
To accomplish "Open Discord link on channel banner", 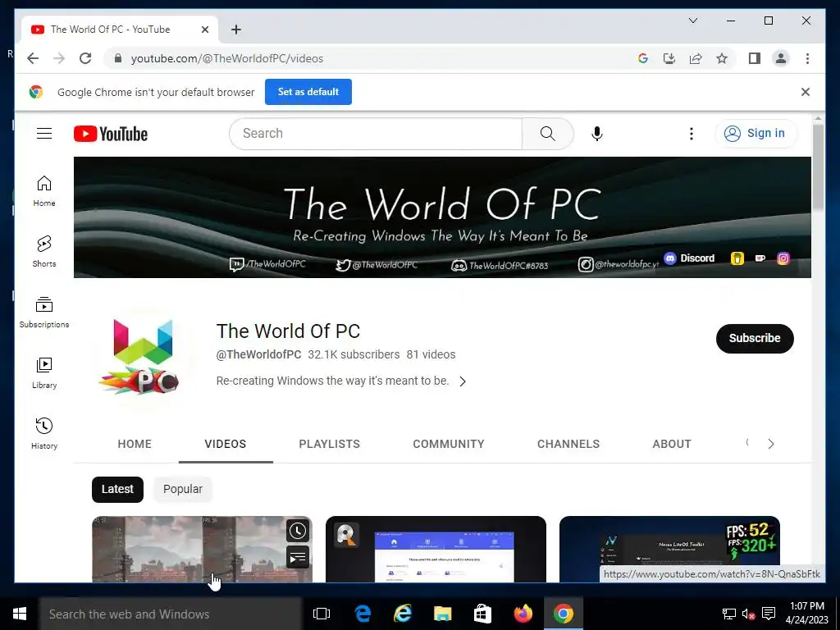I will click(689, 258).
